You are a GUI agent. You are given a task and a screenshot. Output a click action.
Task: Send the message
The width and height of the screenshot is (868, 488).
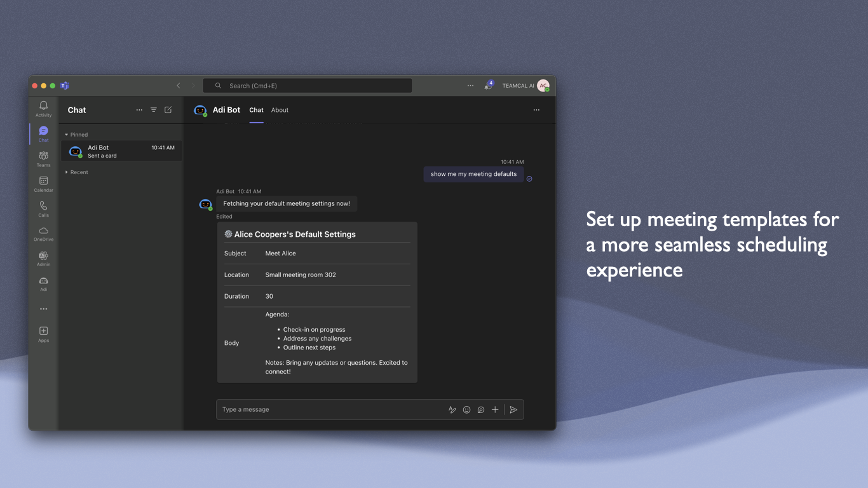[513, 410]
